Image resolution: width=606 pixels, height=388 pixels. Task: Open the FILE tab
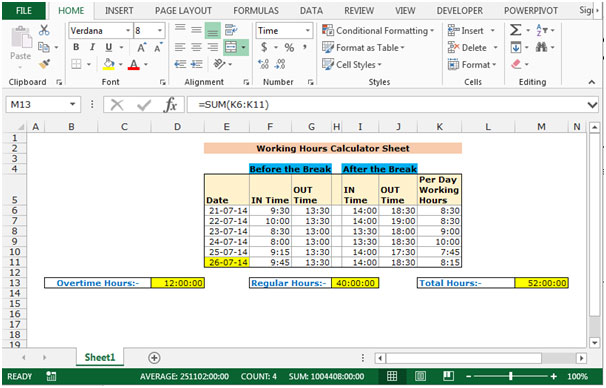tap(24, 10)
